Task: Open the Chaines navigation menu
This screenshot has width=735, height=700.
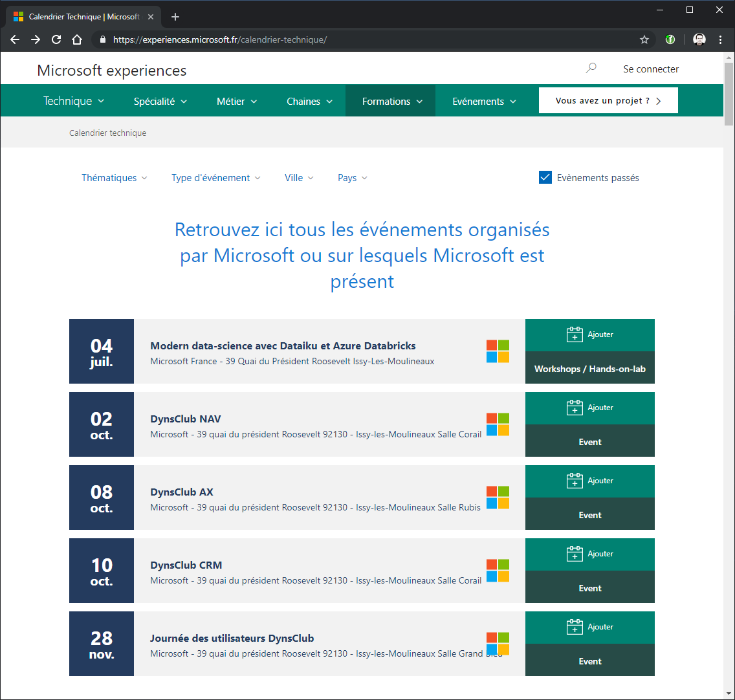Action: coord(309,102)
